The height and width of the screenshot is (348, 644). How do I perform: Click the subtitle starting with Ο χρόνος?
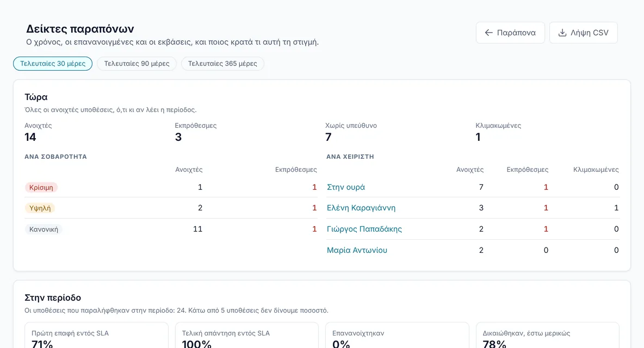tap(172, 42)
